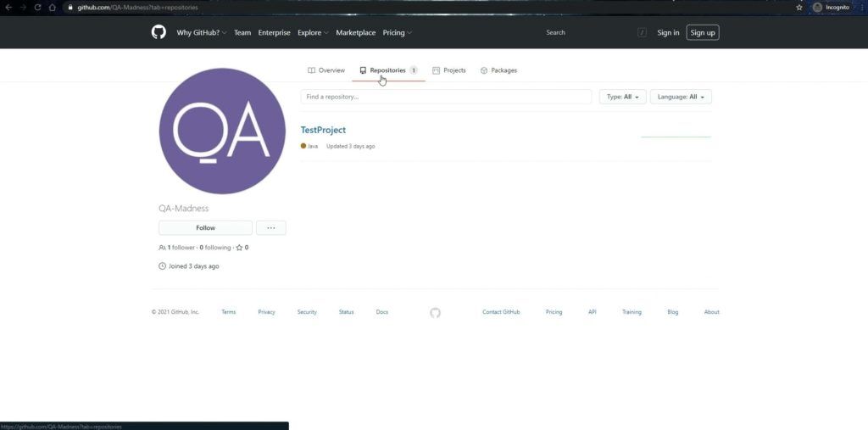This screenshot has height=430, width=868.
Task: Click the TestProject activity graph line
Action: point(676,137)
